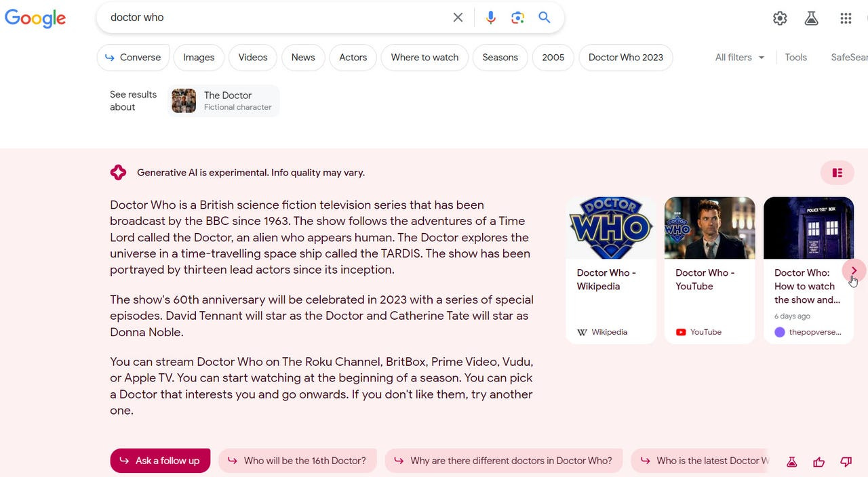Give thumbs up to AI answer

(x=818, y=461)
